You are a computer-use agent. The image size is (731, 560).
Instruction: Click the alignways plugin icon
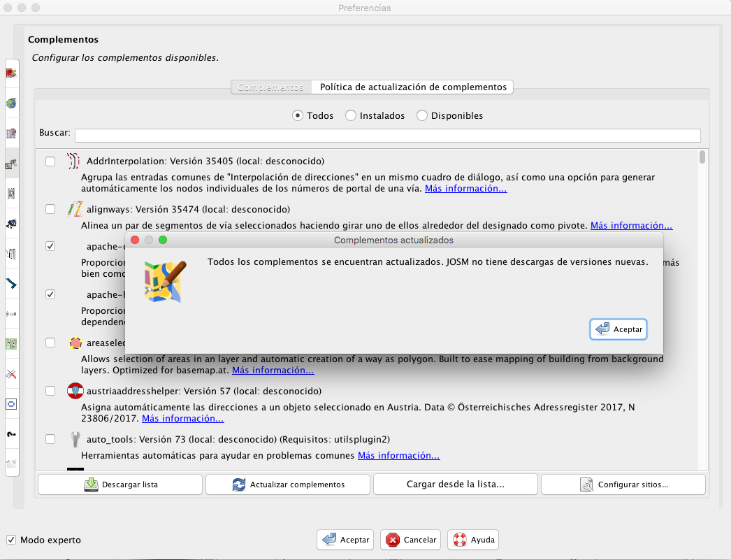tap(74, 209)
